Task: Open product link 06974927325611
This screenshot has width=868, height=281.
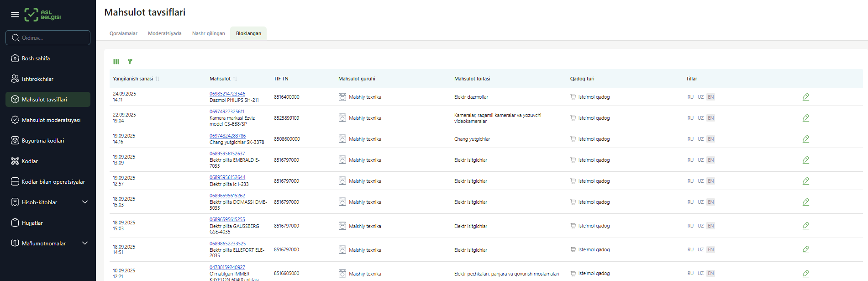Action: [x=226, y=111]
